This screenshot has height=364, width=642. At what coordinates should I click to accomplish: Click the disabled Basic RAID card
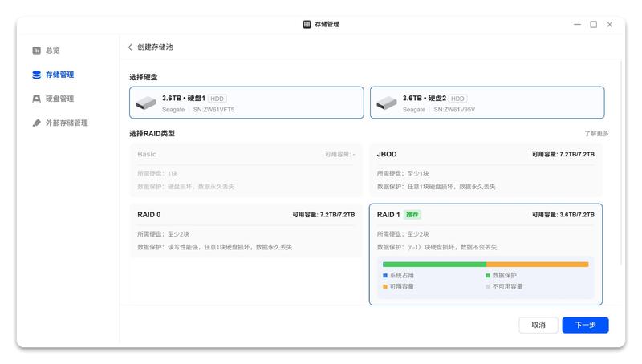(x=246, y=170)
